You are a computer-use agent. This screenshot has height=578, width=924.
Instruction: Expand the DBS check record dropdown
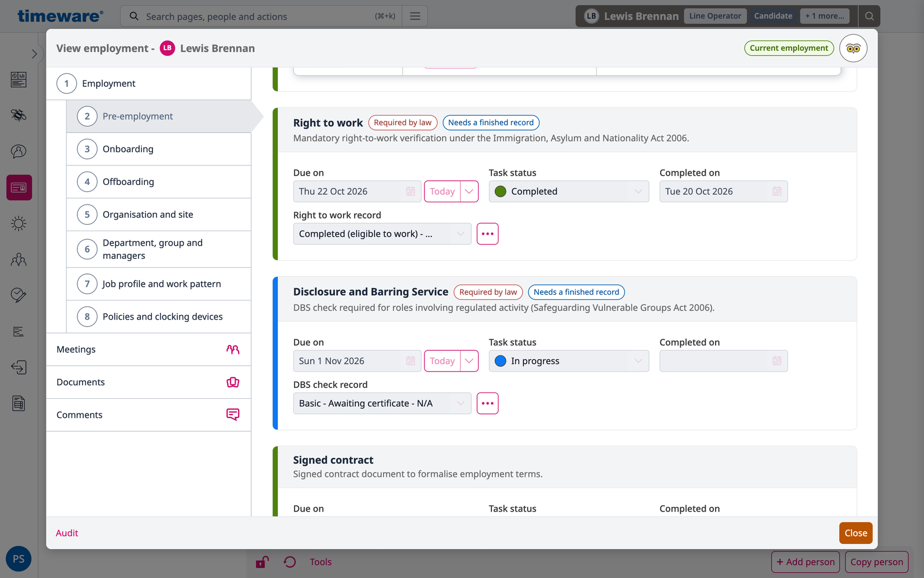382,403
